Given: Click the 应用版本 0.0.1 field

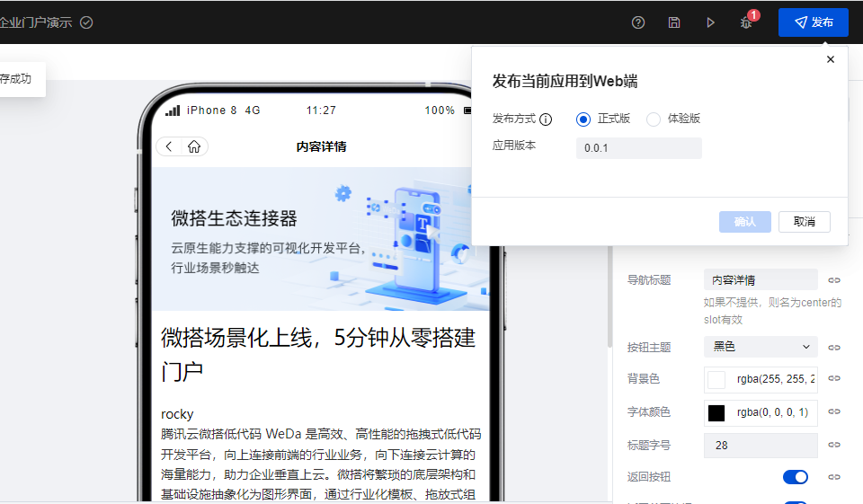Looking at the screenshot, I should [638, 148].
